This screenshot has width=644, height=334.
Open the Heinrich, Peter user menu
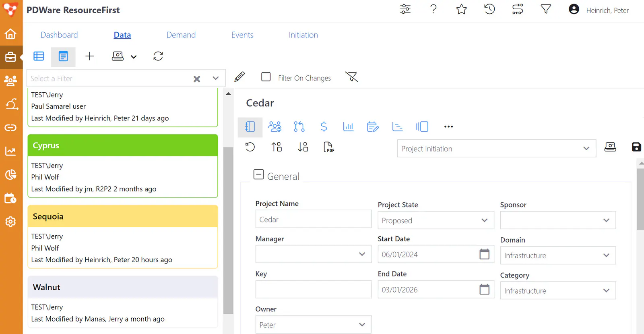point(599,10)
